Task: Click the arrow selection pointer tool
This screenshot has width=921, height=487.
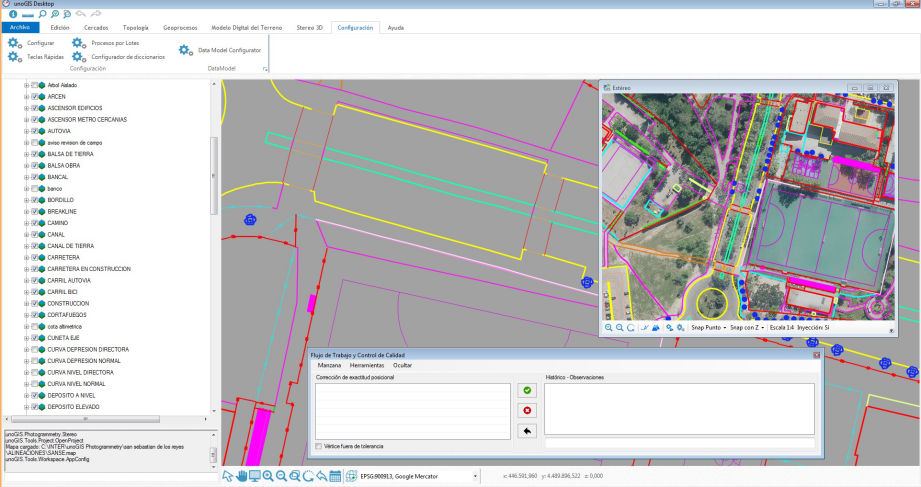Action: [227, 476]
